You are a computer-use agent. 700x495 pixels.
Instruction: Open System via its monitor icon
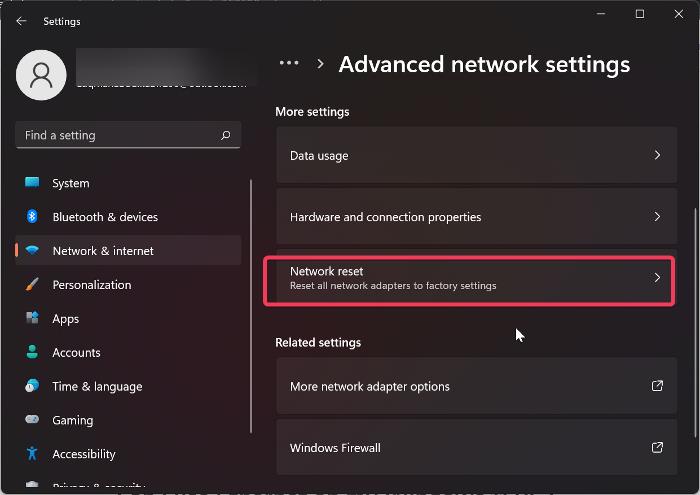coord(32,183)
